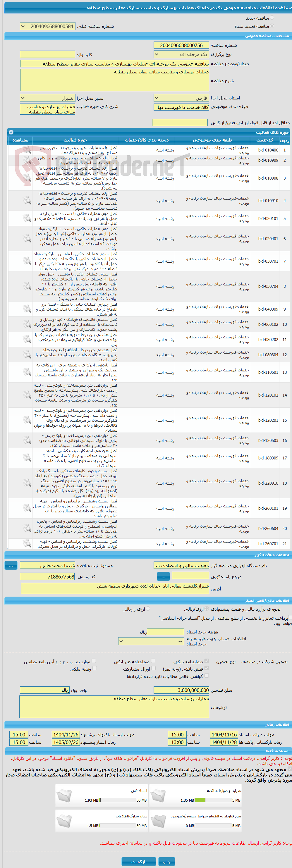Open view icon for row bld-030704
The image size is (292, 868).
coord(27,286)
